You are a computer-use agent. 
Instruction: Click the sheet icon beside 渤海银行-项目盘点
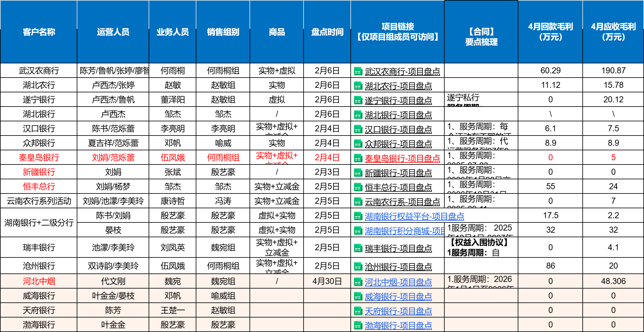coord(358,326)
